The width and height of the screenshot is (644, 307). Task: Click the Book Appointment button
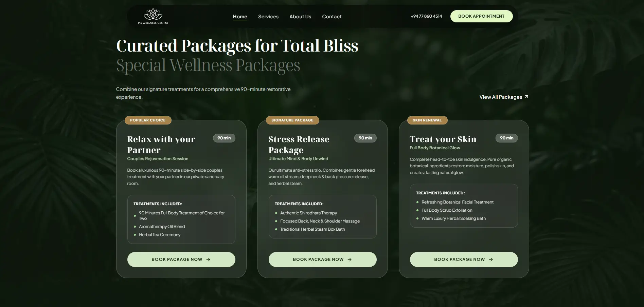point(481,16)
